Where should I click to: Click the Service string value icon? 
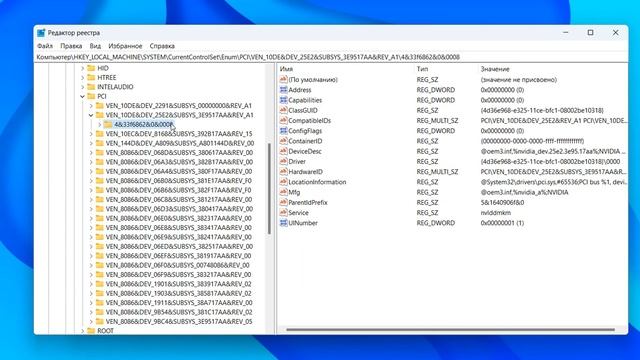(283, 212)
